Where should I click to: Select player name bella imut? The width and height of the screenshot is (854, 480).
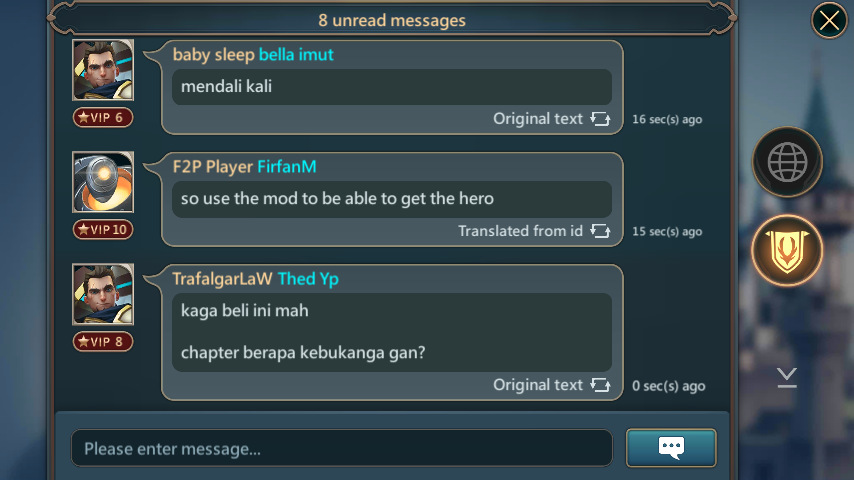coord(296,54)
